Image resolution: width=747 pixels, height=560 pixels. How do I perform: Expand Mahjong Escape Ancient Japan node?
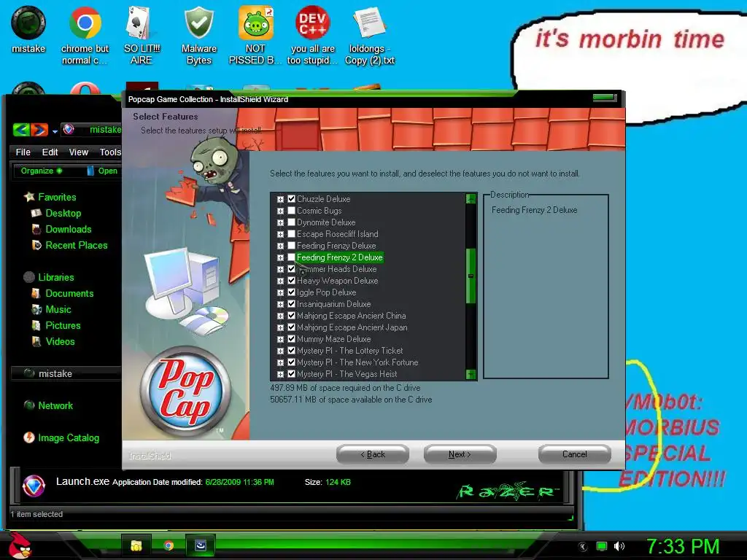point(280,327)
